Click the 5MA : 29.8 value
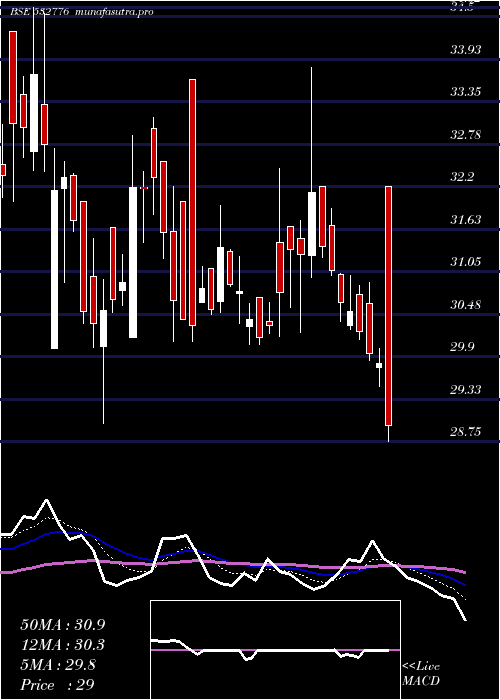 [x=58, y=665]
